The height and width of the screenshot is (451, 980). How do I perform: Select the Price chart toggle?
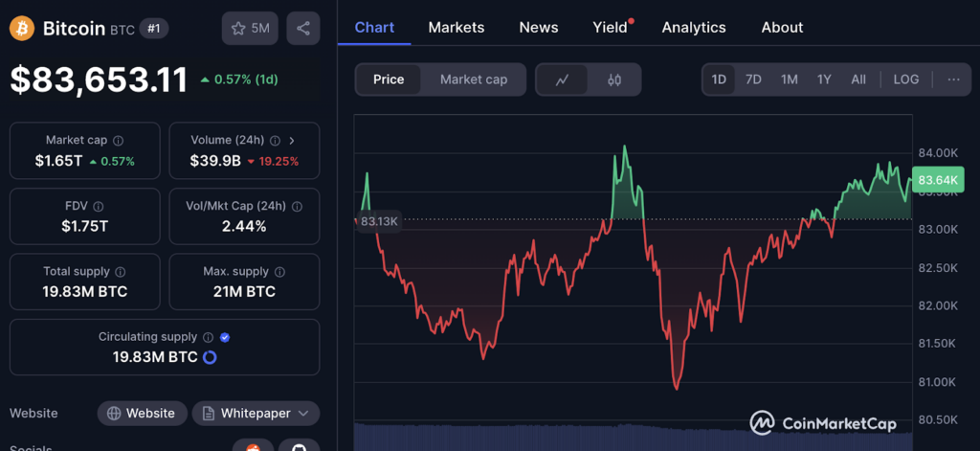tap(389, 79)
